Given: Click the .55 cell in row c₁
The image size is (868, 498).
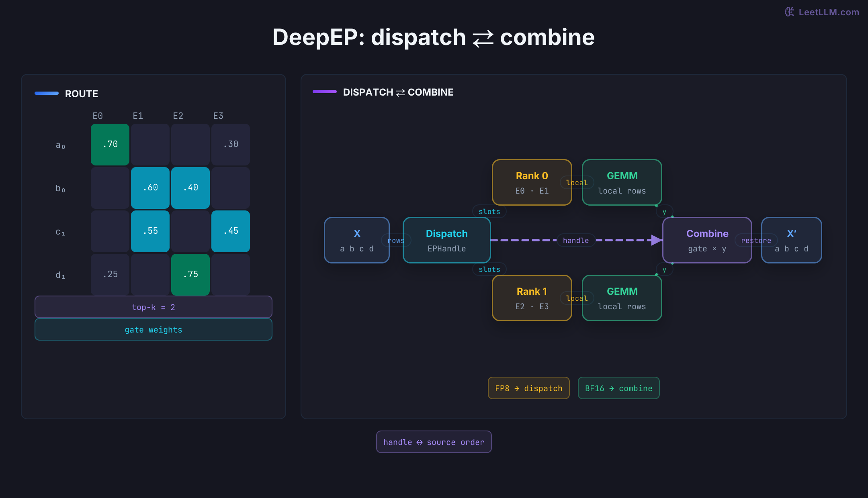Looking at the screenshot, I should [x=150, y=231].
